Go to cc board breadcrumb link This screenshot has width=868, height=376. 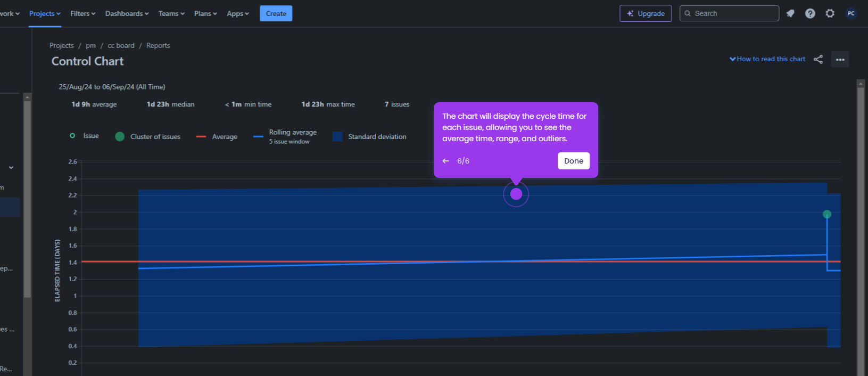121,46
